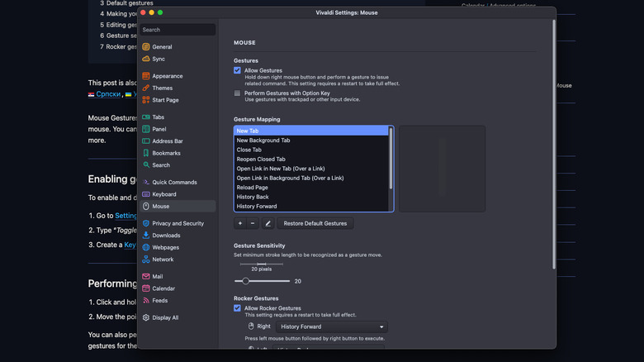Go to Themes settings
Viewport: 644px width, 362px height.
[162, 88]
